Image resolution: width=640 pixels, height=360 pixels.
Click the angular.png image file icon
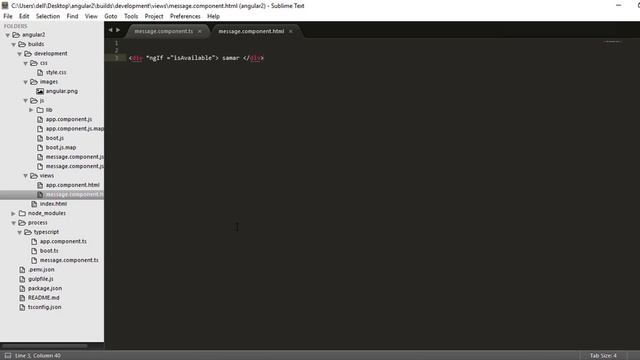click(x=40, y=91)
